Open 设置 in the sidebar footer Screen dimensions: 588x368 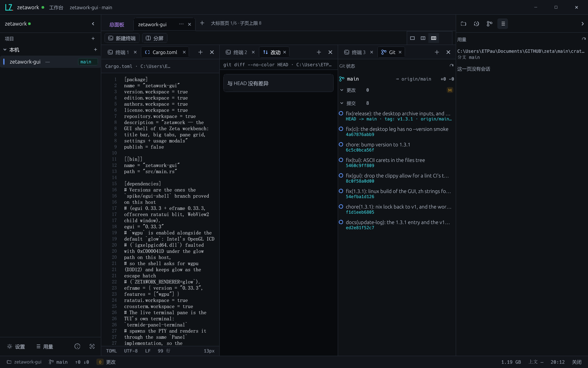16,347
